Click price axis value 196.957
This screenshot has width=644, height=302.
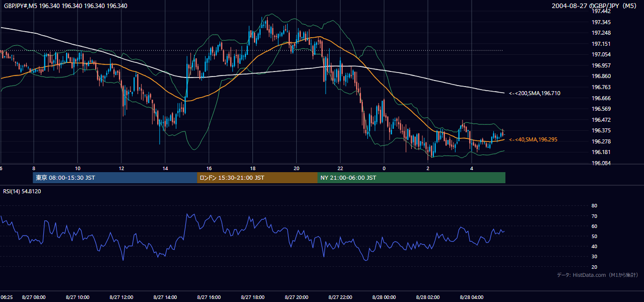[x=601, y=65]
